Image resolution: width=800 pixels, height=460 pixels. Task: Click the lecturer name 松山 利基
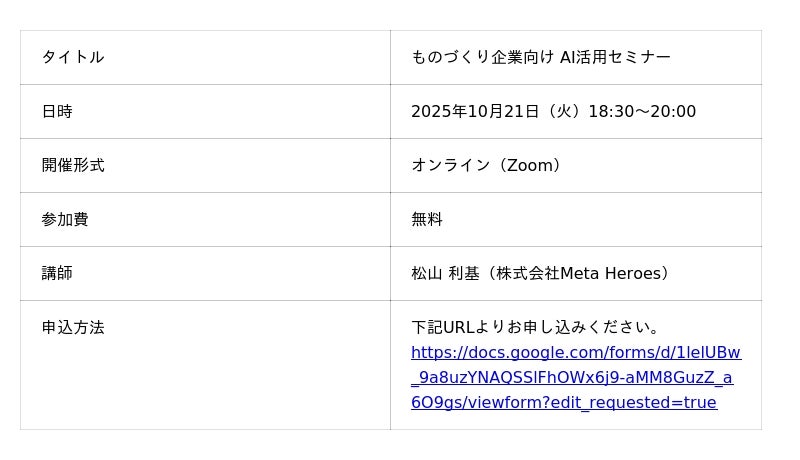(445, 273)
